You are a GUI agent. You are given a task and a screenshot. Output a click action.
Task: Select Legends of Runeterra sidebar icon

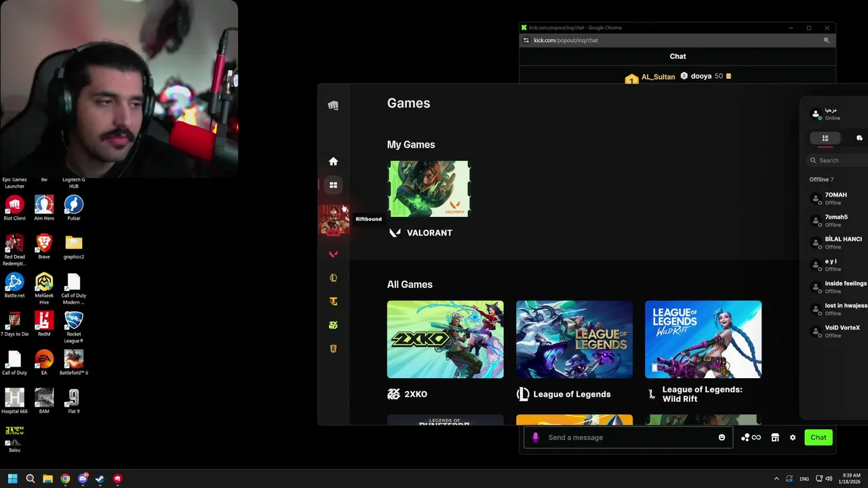pos(333,349)
